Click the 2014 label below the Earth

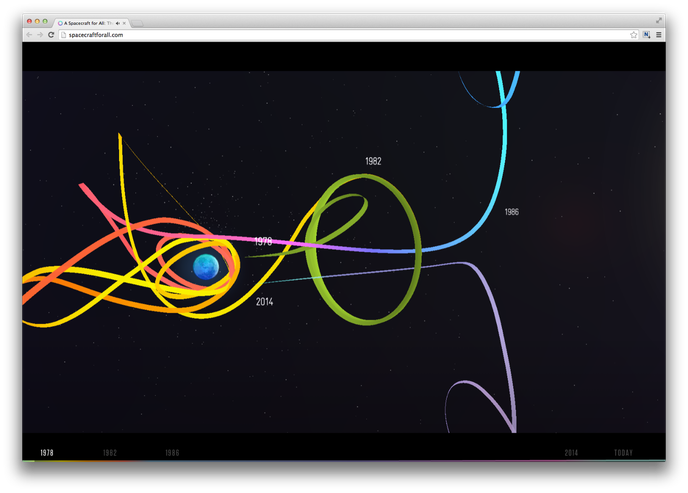[x=264, y=301]
